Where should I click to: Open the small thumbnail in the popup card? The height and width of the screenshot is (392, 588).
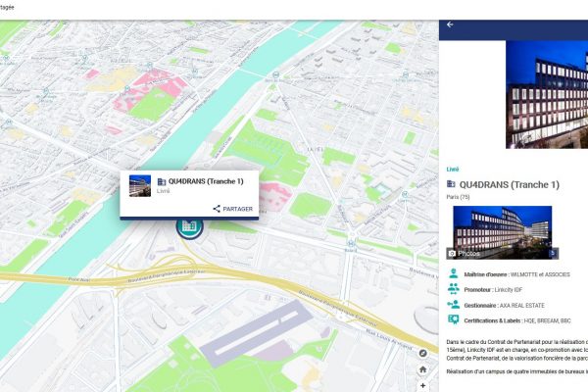pos(140,184)
